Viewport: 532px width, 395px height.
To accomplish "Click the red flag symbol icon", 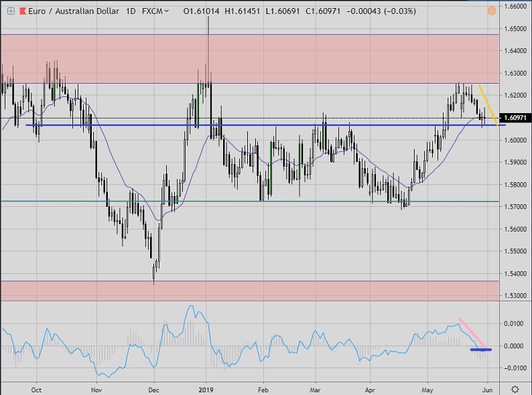I will coord(23,11).
